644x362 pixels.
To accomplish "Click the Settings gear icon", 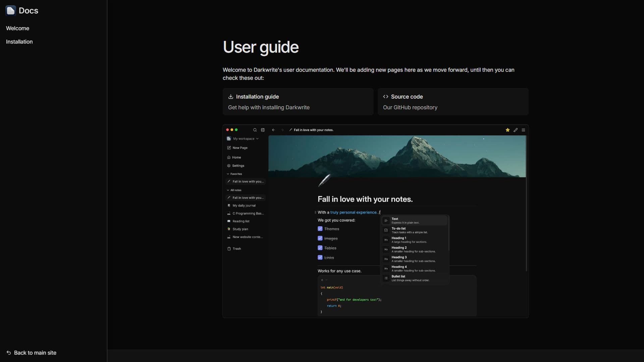I will tap(229, 166).
